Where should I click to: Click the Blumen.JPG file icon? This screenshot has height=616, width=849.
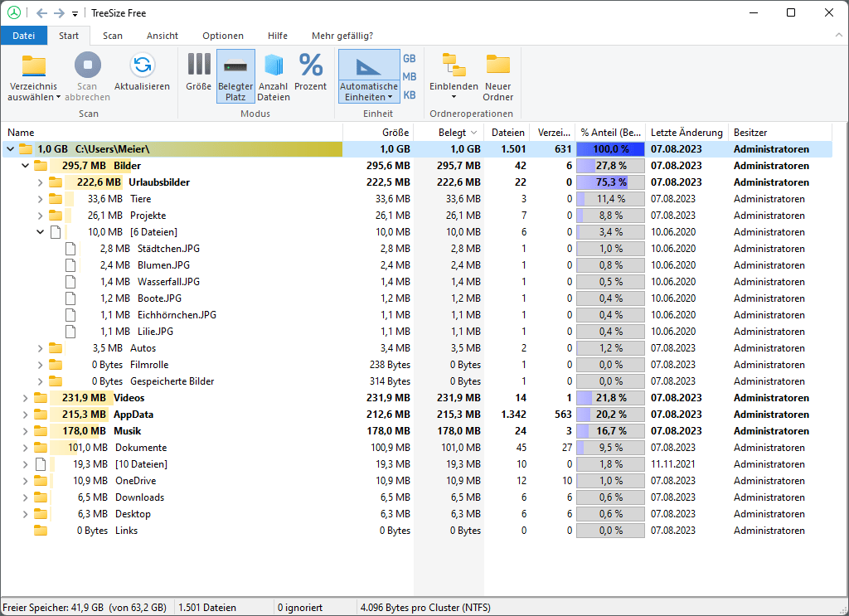click(x=70, y=265)
